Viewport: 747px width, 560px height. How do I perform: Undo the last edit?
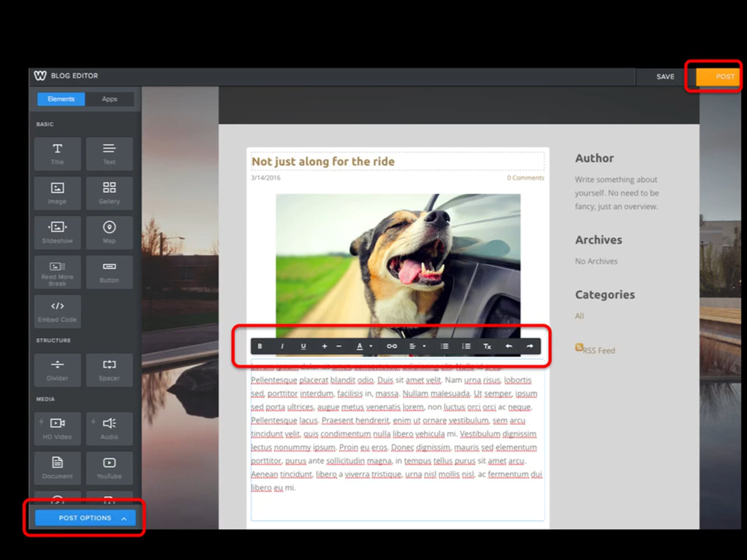[509, 346]
